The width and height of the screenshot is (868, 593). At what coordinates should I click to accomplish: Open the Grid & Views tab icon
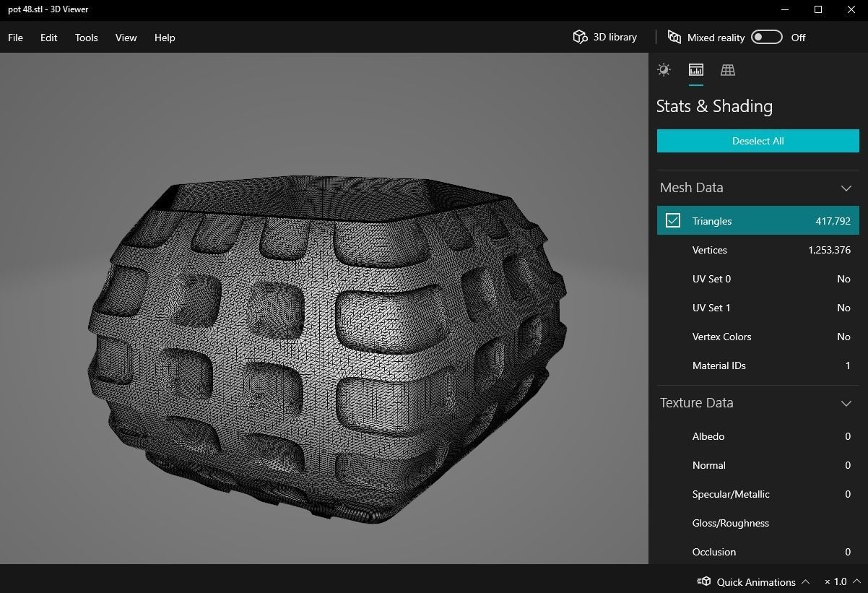[x=728, y=70]
